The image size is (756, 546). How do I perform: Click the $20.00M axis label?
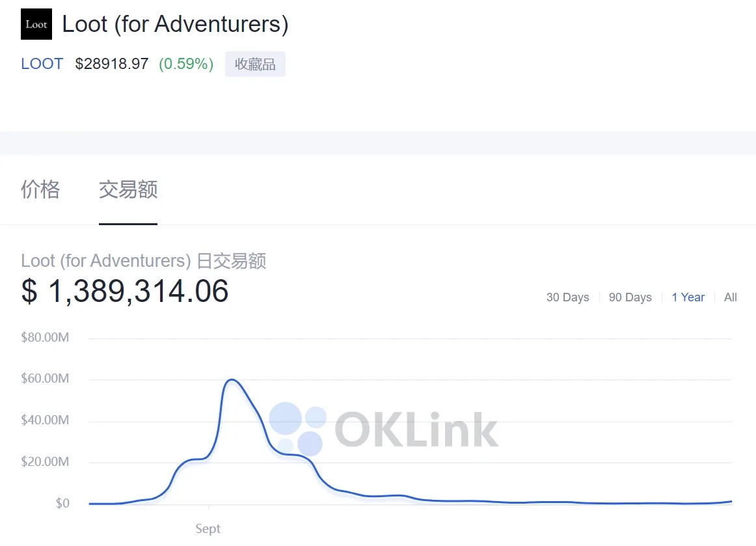(45, 462)
